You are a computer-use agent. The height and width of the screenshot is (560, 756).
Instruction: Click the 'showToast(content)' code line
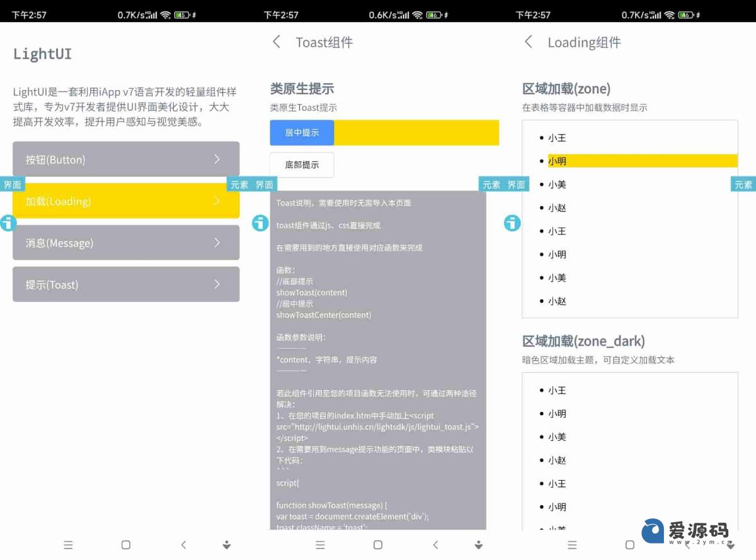click(312, 292)
